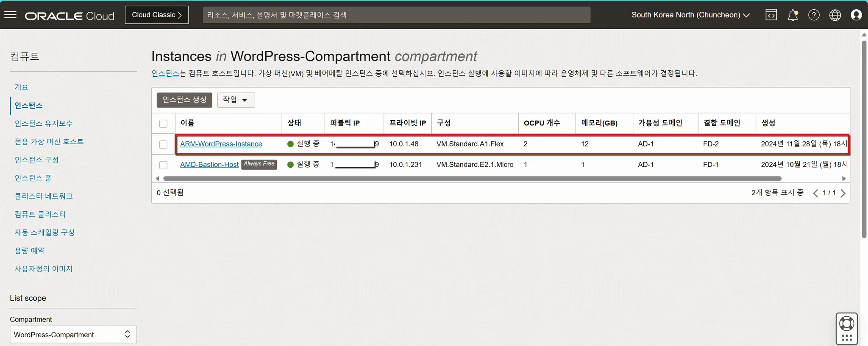Click the FD-1 fault domain cell
Viewport: 868px width, 346px height.
click(711, 164)
